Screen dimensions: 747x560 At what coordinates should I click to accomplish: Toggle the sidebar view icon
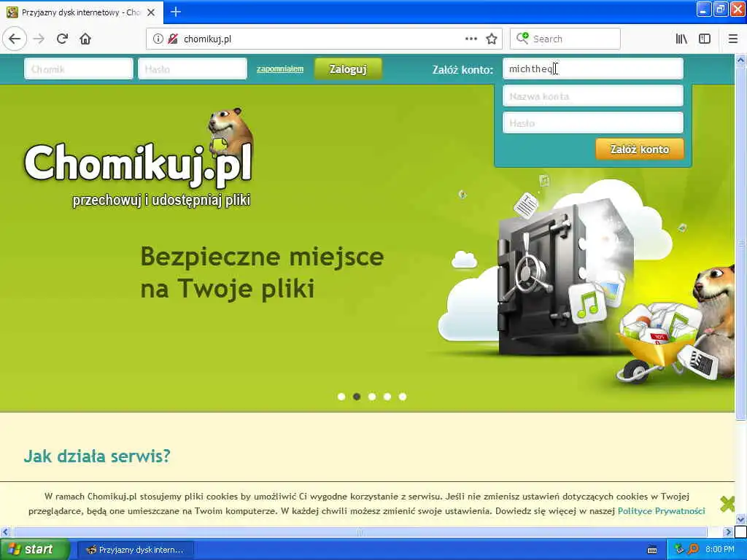coord(705,39)
